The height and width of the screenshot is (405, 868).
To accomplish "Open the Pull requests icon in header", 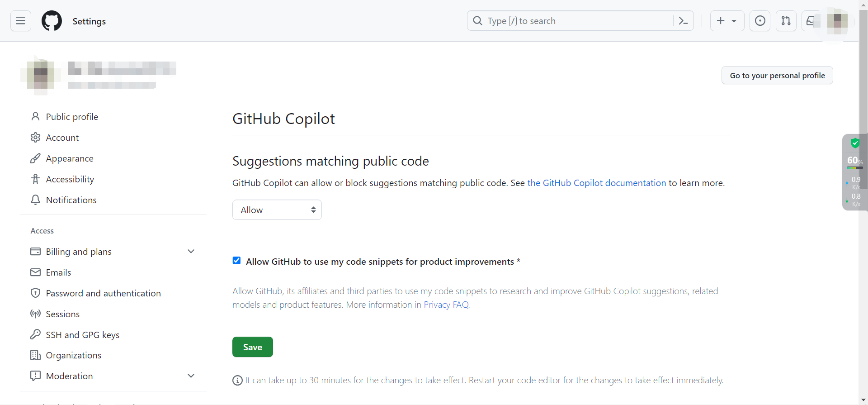I will 786,21.
